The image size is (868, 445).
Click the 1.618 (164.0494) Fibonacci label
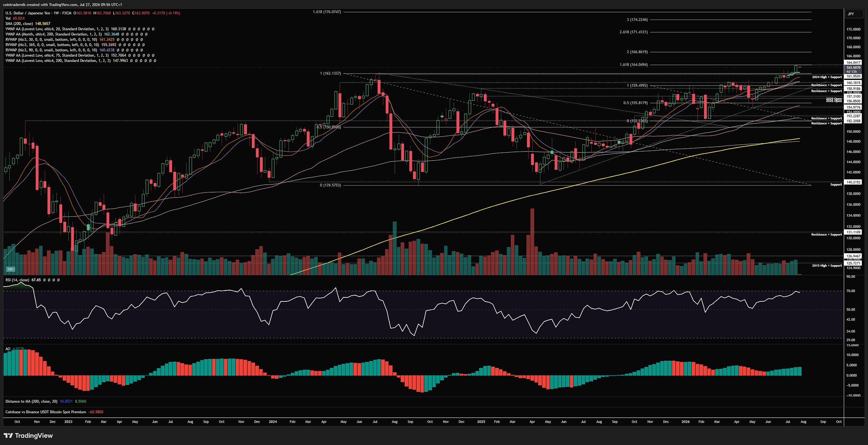coord(634,65)
